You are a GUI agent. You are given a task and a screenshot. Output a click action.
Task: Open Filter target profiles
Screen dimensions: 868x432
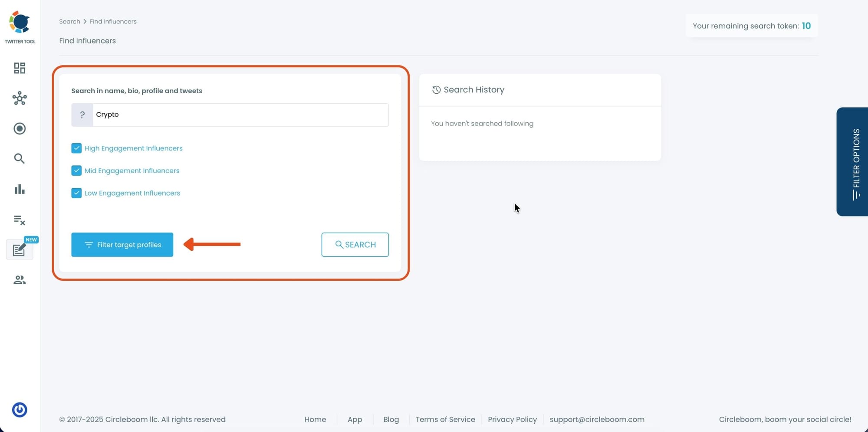[122, 245]
